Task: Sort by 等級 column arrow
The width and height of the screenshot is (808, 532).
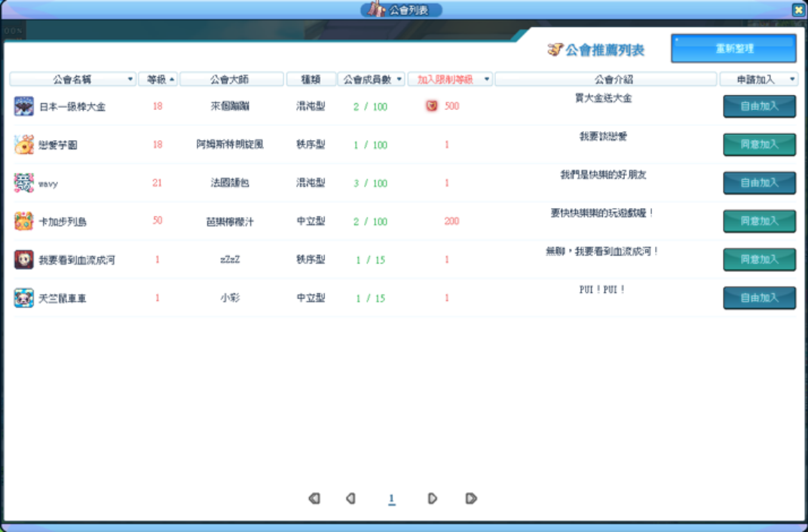Action: (172, 79)
